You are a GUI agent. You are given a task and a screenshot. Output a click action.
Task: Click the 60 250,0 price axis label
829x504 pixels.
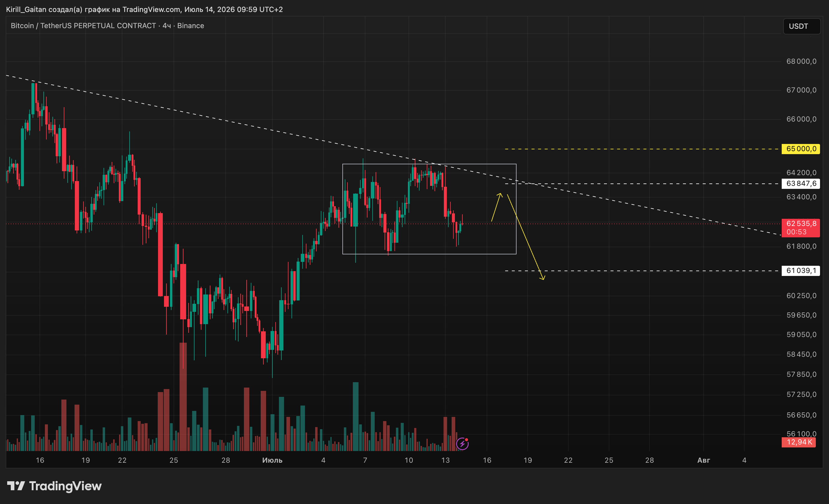[x=801, y=295]
